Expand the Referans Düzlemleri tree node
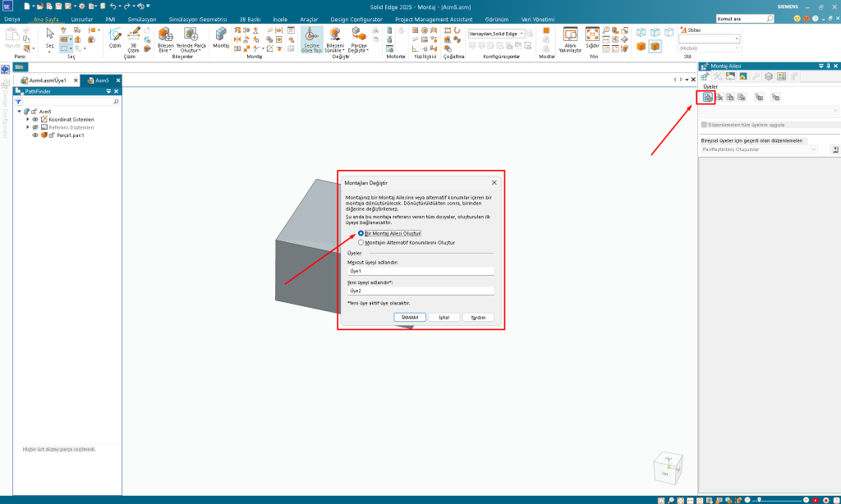Screen dimensions: 841x504 (x=27, y=127)
